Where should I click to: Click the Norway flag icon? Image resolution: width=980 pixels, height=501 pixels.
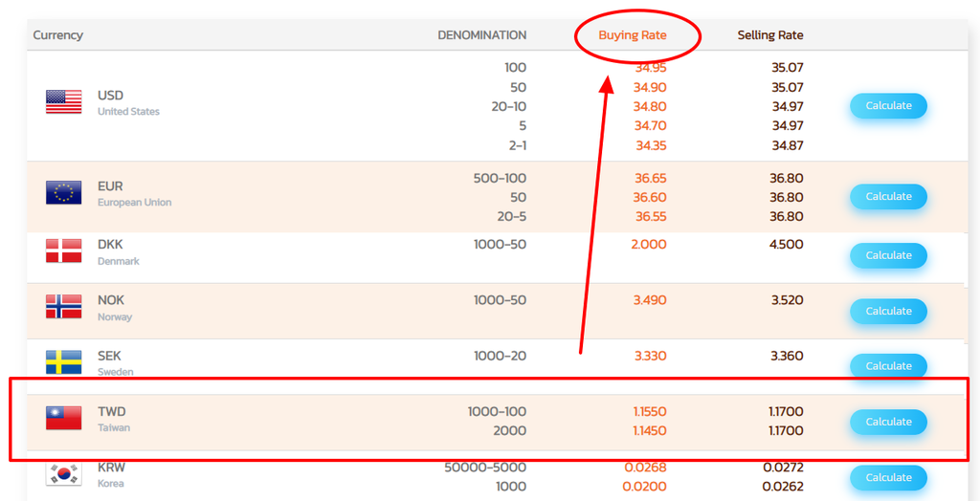pos(64,307)
